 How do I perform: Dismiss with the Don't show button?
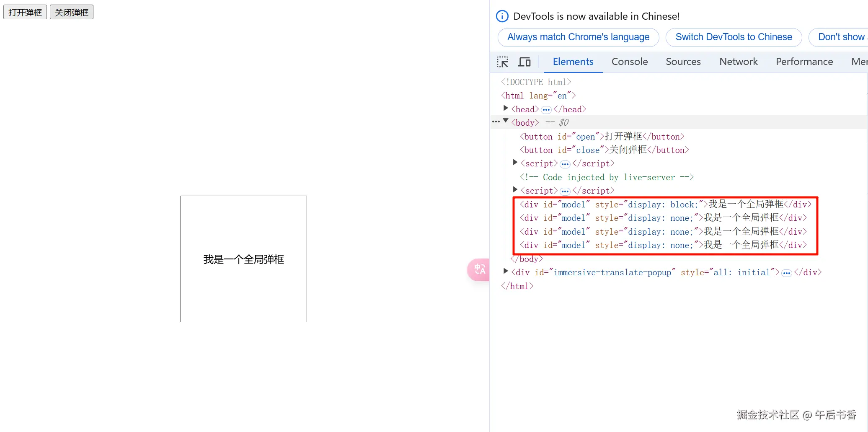click(838, 37)
